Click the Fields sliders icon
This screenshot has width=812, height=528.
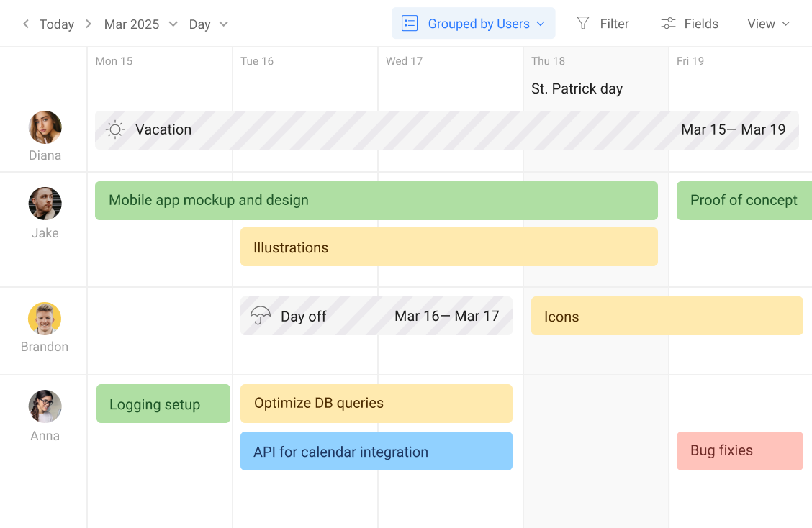[668, 24]
